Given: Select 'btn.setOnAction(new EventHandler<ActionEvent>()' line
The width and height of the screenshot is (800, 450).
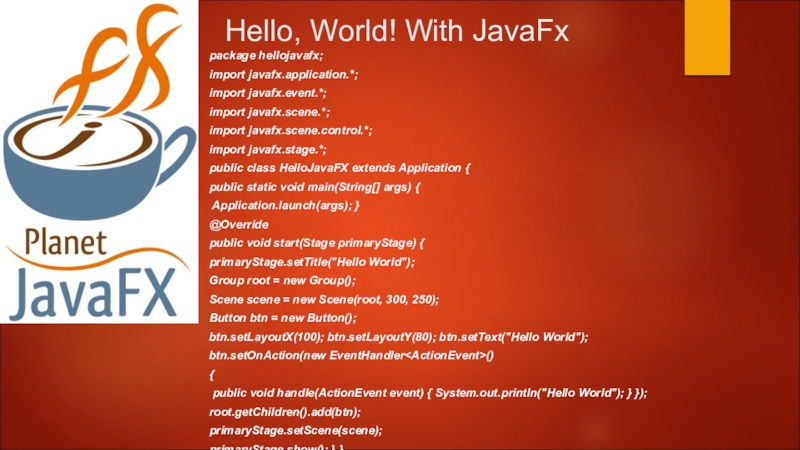Looking at the screenshot, I should [352, 356].
